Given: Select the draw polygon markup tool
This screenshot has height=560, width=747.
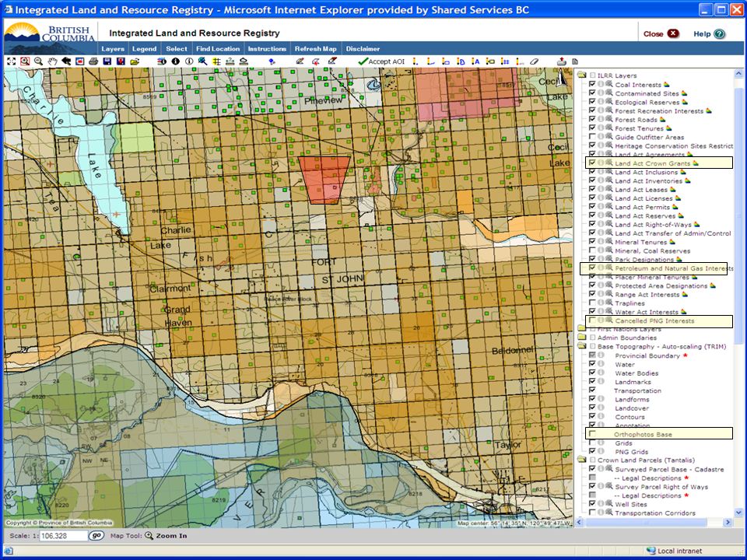Looking at the screenshot, I should tap(460, 61).
